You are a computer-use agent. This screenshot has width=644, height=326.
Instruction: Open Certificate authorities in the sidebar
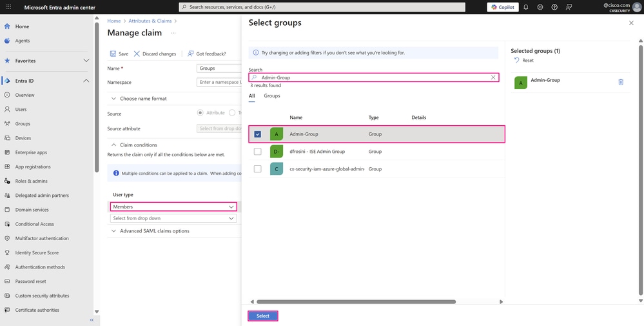tap(37, 310)
